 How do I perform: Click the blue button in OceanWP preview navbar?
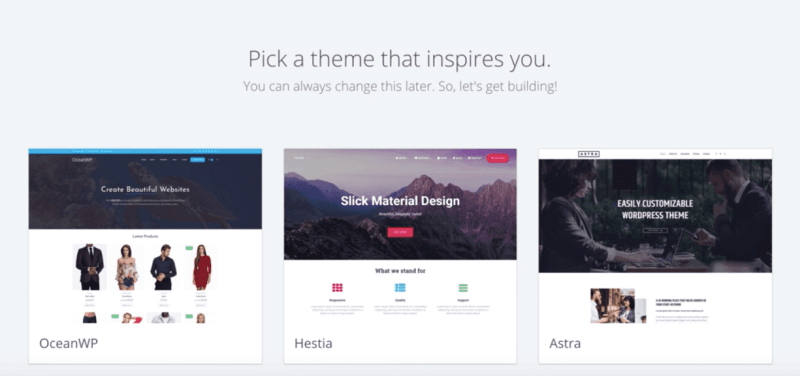point(197,160)
